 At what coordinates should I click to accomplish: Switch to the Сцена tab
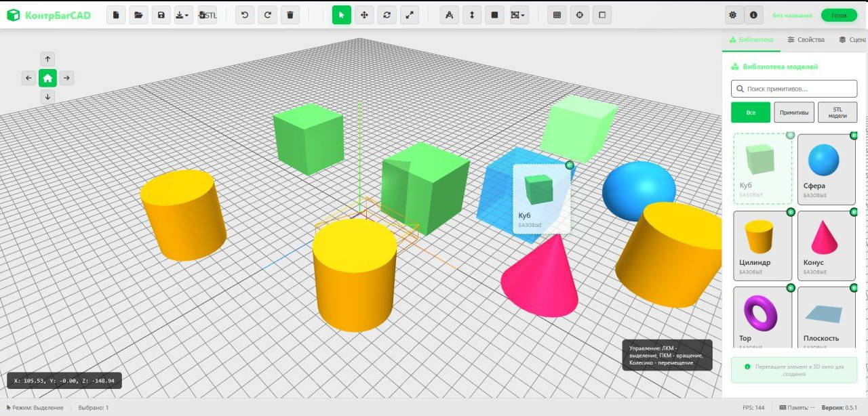[x=852, y=40]
